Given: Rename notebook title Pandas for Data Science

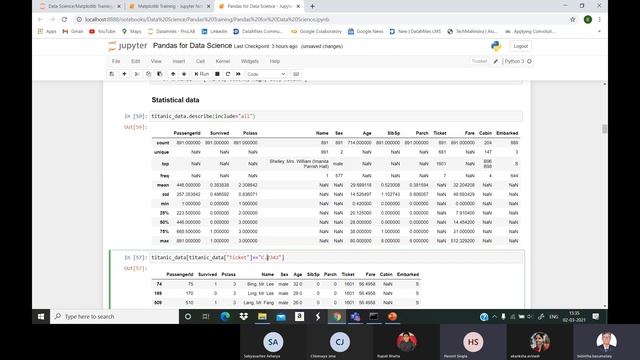Looking at the screenshot, I should click(192, 46).
